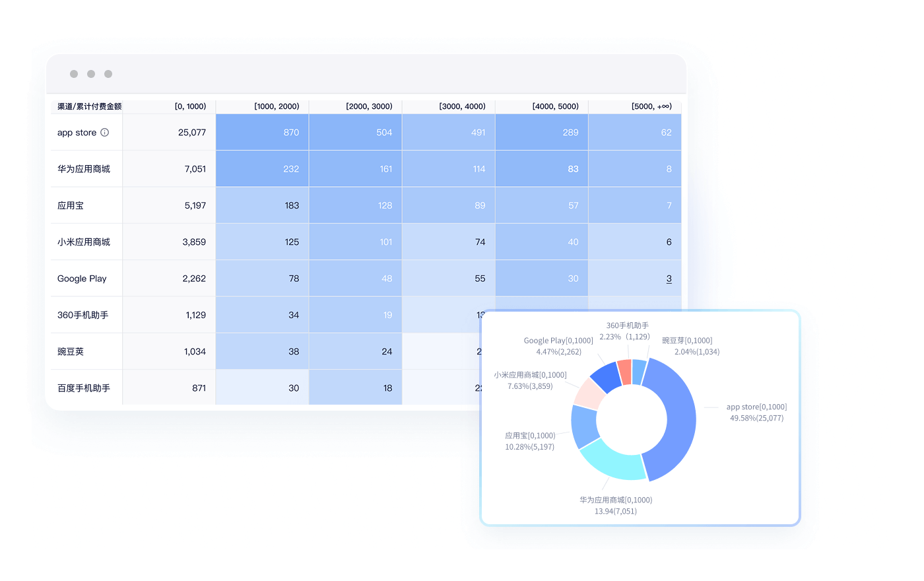924x581 pixels.
Task: Click the 应用宝 light blue donut segment
Action: [584, 427]
